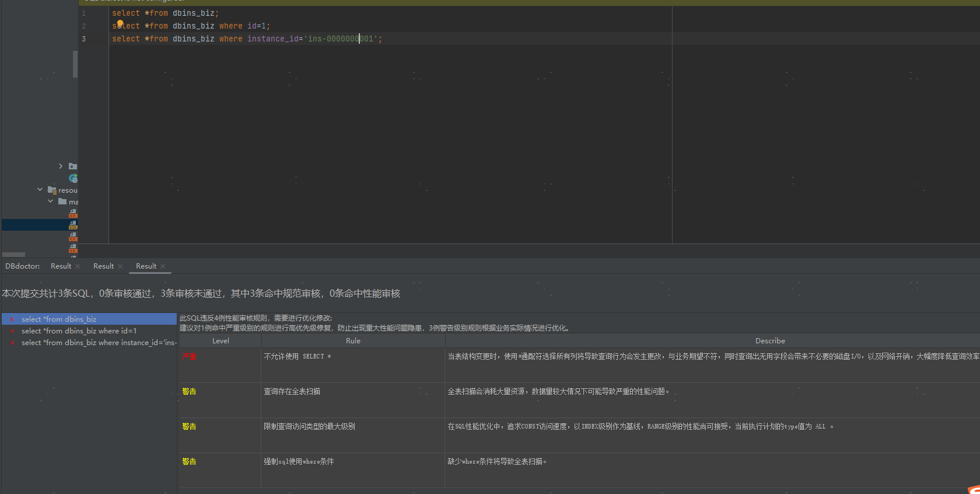980x494 pixels.
Task: Click the Level column header
Action: tap(220, 341)
